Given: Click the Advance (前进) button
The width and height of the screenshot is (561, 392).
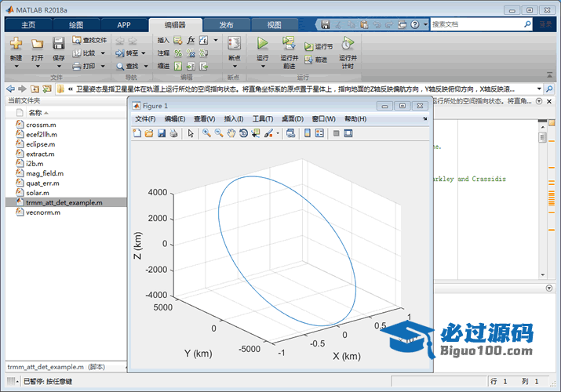Looking at the screenshot, I should [x=315, y=60].
